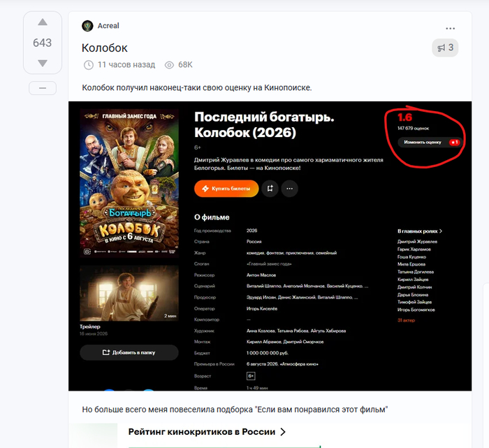Click the eye views icon beside 68K
489x448 pixels.
[169, 65]
